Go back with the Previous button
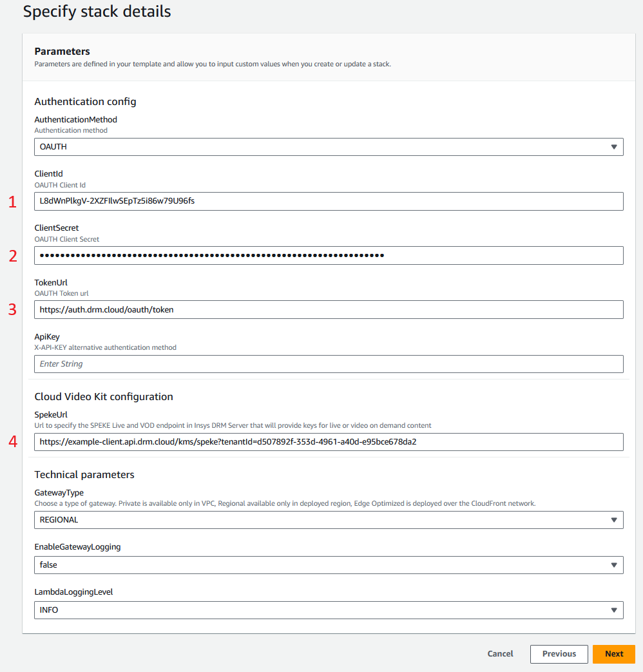 559,654
